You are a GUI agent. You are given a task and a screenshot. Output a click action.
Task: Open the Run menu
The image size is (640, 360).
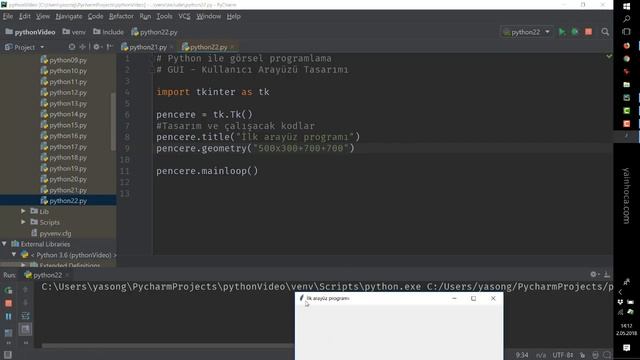(145, 16)
